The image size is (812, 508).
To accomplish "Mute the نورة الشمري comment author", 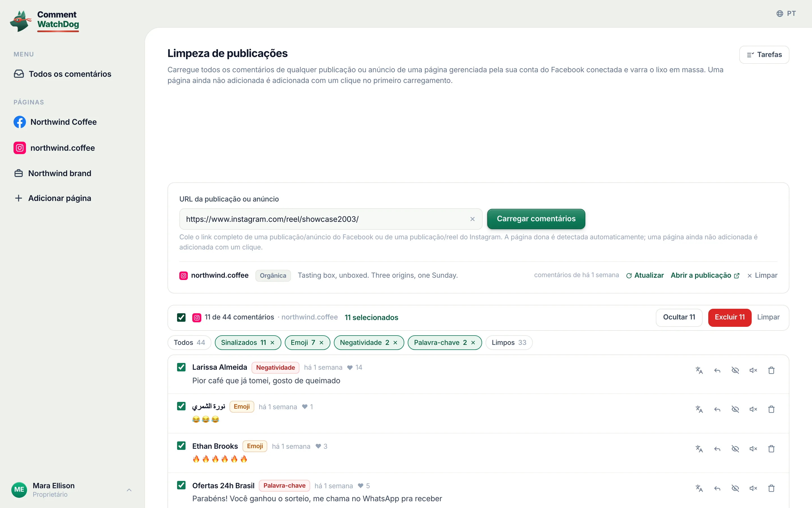I will [x=753, y=409].
